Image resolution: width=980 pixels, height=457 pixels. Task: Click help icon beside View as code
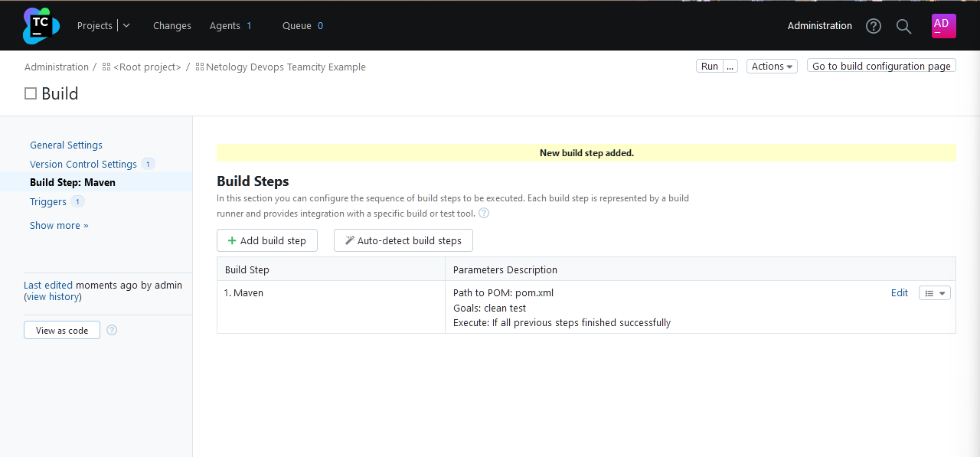click(x=112, y=330)
